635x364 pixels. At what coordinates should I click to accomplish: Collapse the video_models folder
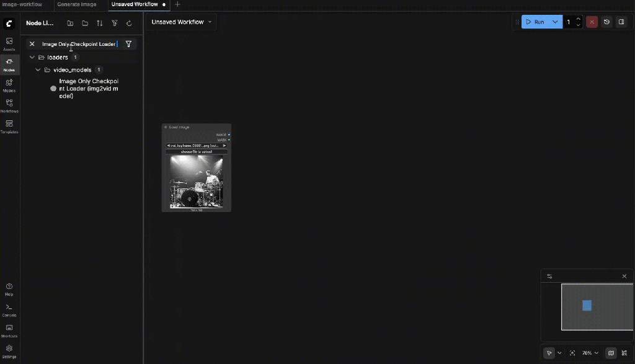pyautogui.click(x=38, y=70)
